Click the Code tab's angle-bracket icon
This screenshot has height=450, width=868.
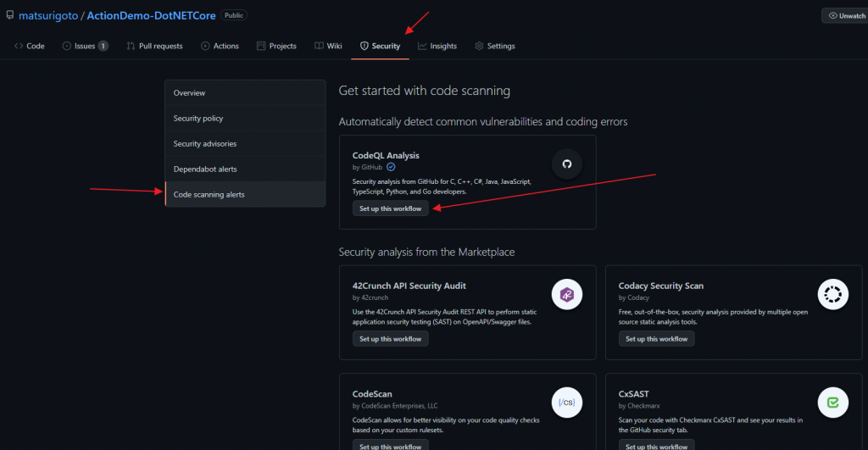coord(19,46)
